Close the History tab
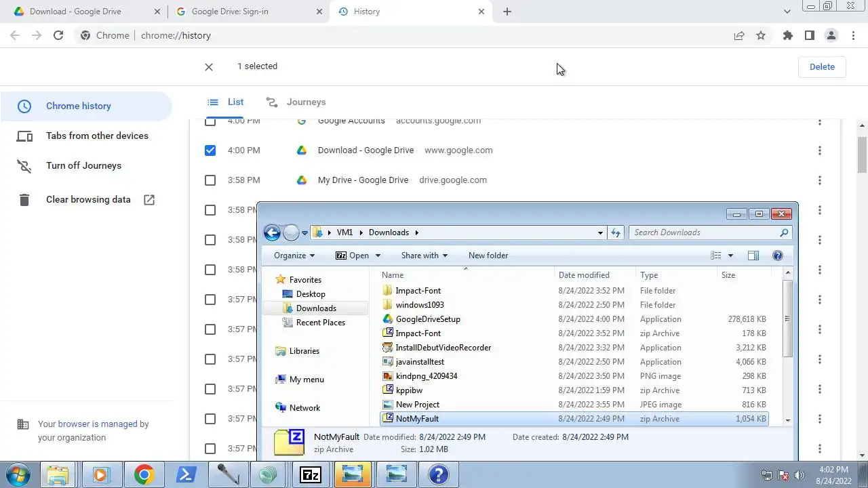 pyautogui.click(x=482, y=12)
